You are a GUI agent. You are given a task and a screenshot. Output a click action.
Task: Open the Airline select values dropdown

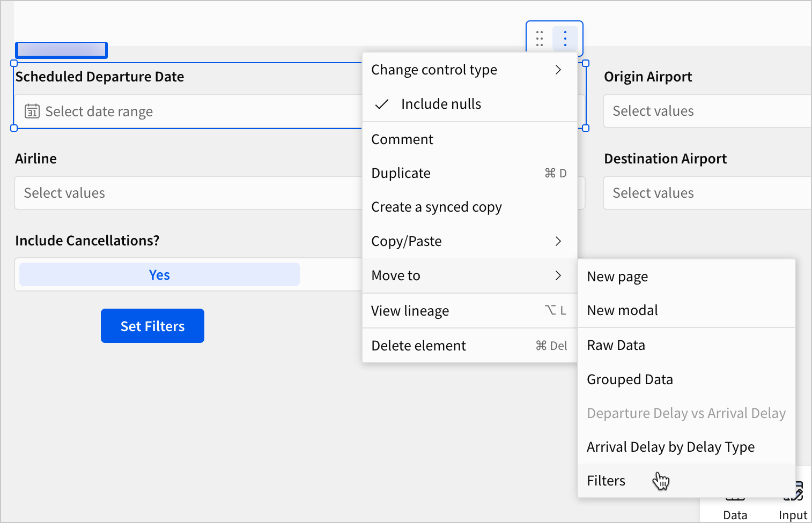coord(188,193)
